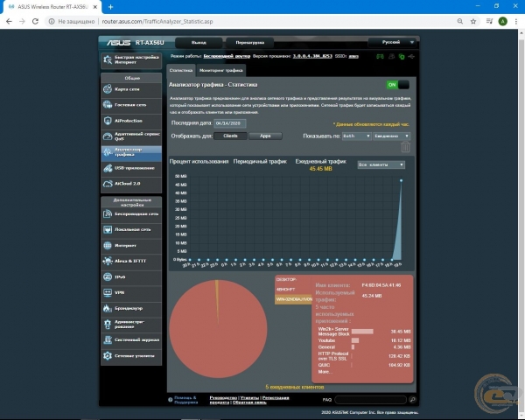
Task: Open the firmware version 3.0.0.4.384 link
Action: [x=312, y=56]
